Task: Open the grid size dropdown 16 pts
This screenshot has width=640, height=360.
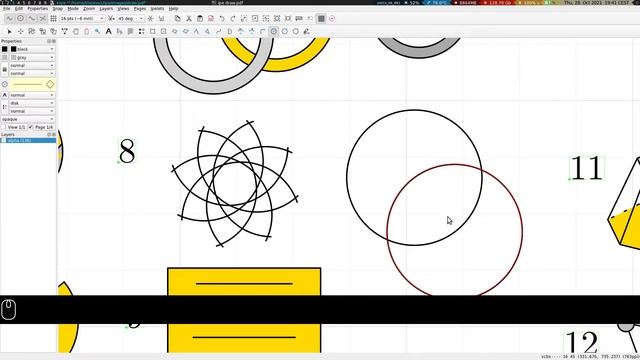Action: (82, 18)
